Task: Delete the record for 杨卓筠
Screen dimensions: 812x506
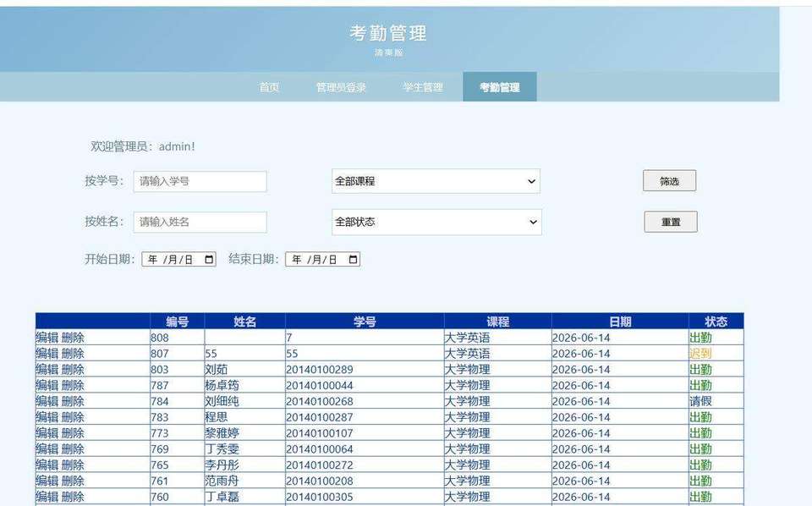Action: coord(73,386)
